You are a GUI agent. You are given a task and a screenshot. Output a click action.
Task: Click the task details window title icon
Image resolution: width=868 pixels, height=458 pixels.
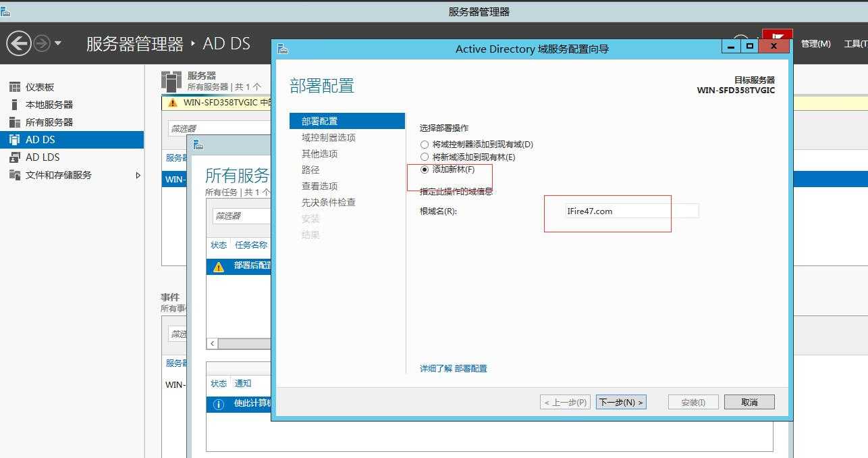198,145
